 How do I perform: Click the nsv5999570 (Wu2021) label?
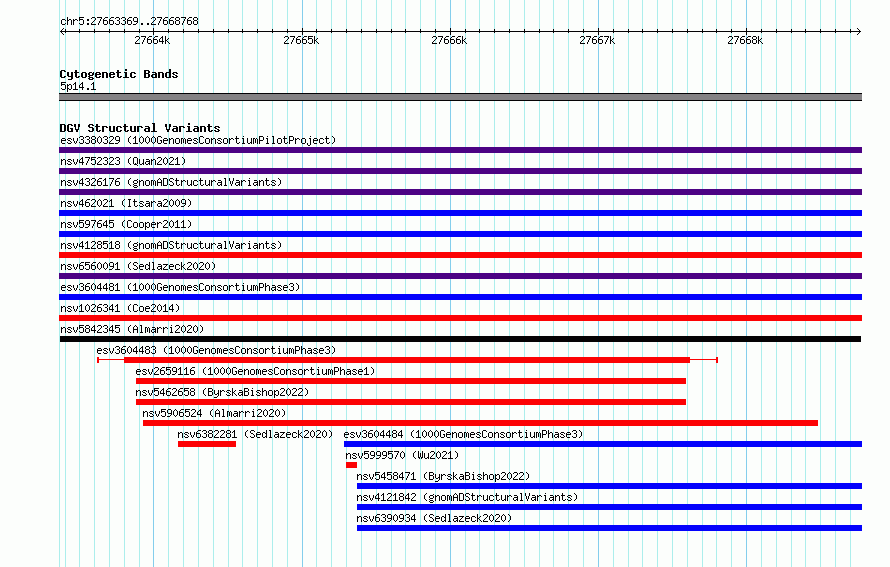[402, 455]
